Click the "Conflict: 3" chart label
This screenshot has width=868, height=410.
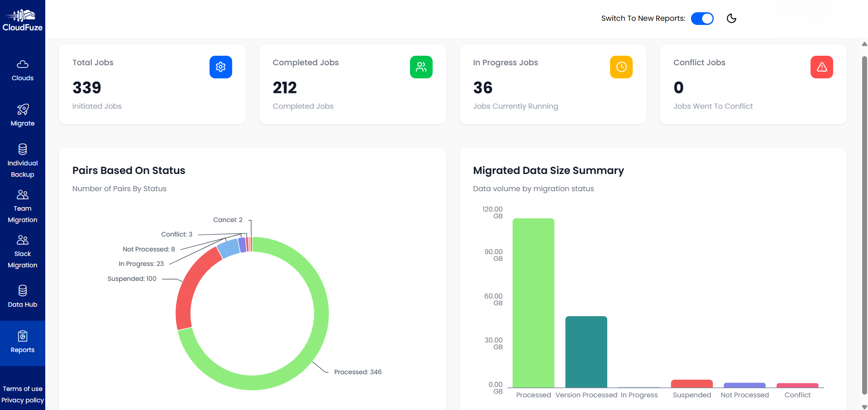176,234
